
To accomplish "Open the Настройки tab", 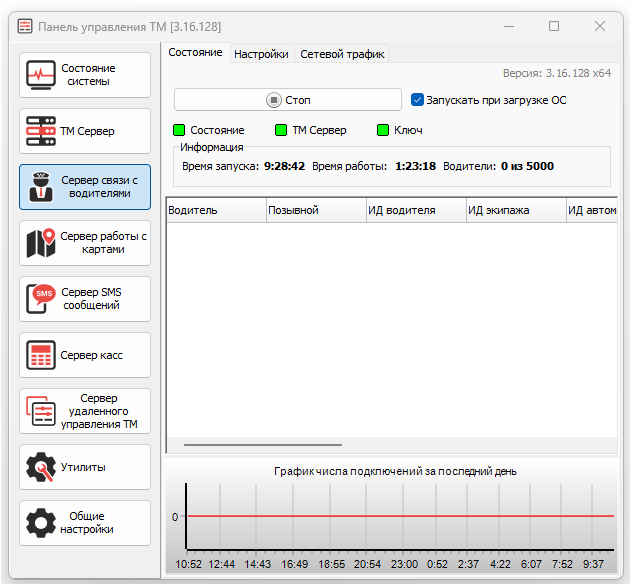I will click(261, 54).
